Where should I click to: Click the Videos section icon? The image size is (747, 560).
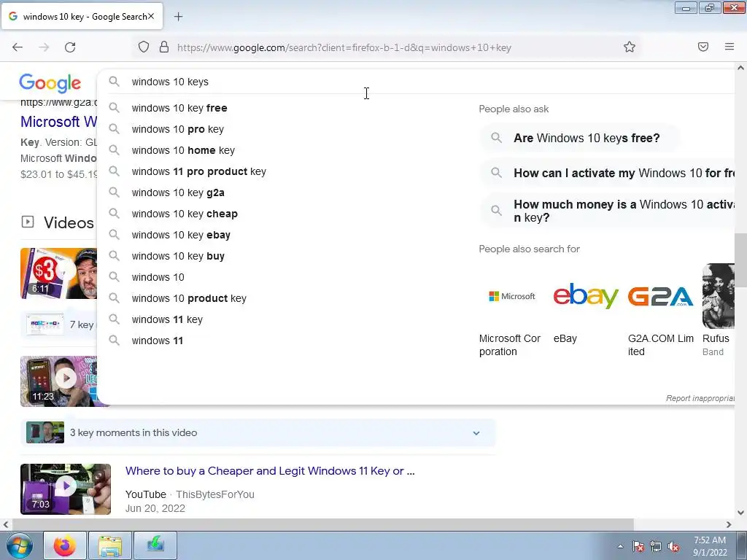point(28,222)
